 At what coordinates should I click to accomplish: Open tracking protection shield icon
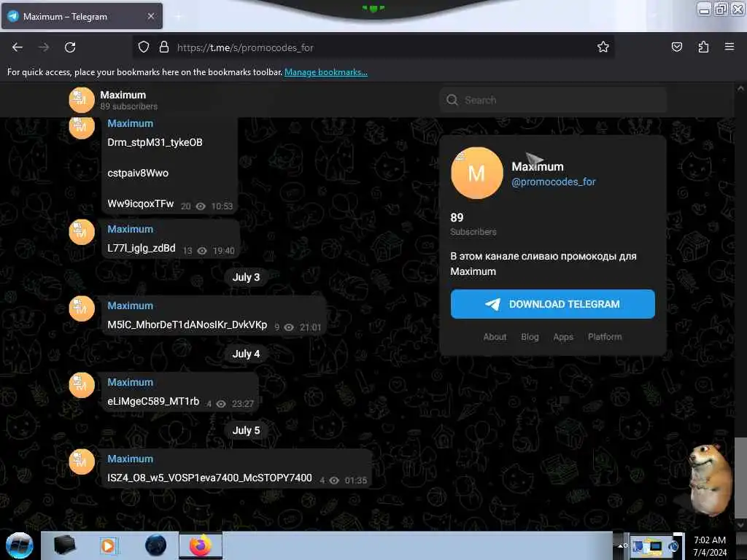coord(144,47)
